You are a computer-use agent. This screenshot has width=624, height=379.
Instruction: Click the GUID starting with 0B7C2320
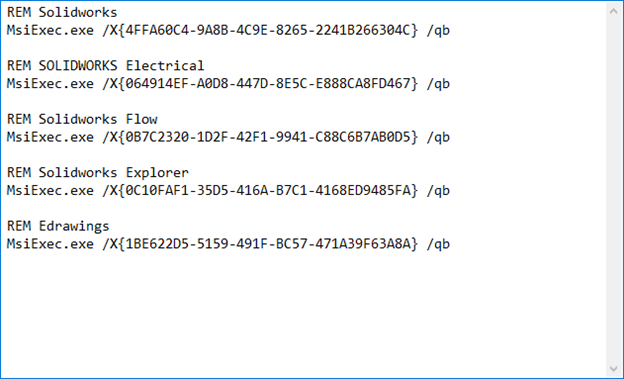click(268, 137)
